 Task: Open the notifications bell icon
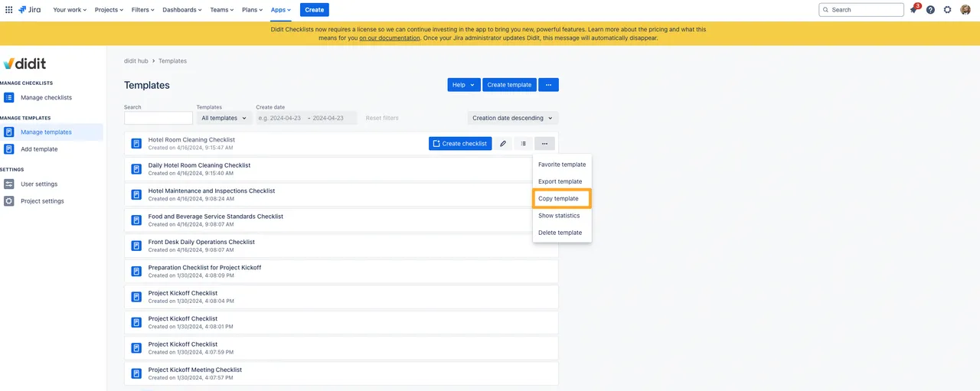pyautogui.click(x=913, y=10)
